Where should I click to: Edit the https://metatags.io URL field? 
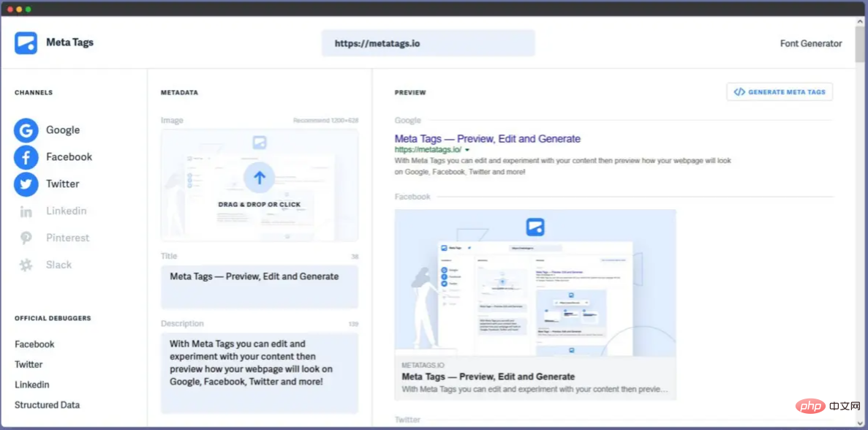pos(429,43)
